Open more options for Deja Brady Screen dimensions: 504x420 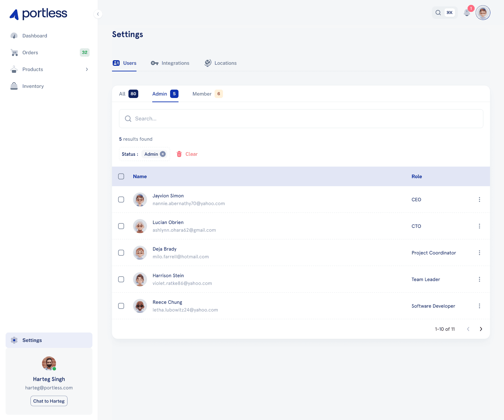tap(479, 253)
